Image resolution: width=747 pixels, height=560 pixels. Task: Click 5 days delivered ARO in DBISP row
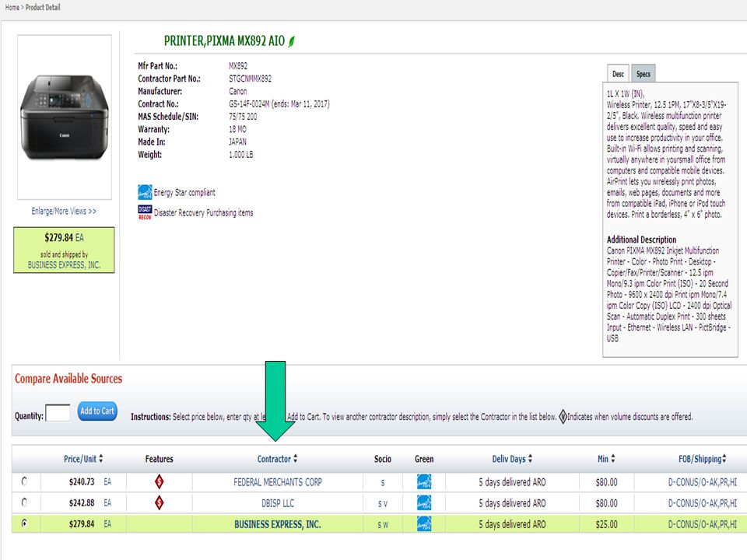pyautogui.click(x=512, y=503)
